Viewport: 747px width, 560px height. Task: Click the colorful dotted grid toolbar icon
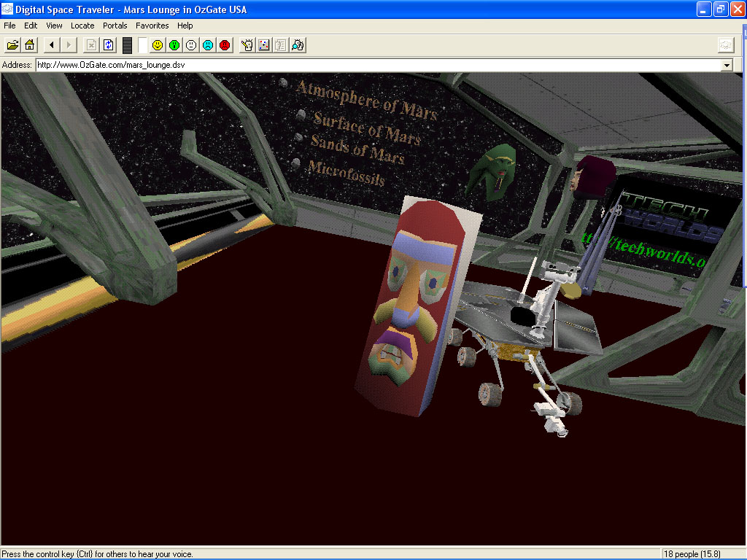coord(264,45)
